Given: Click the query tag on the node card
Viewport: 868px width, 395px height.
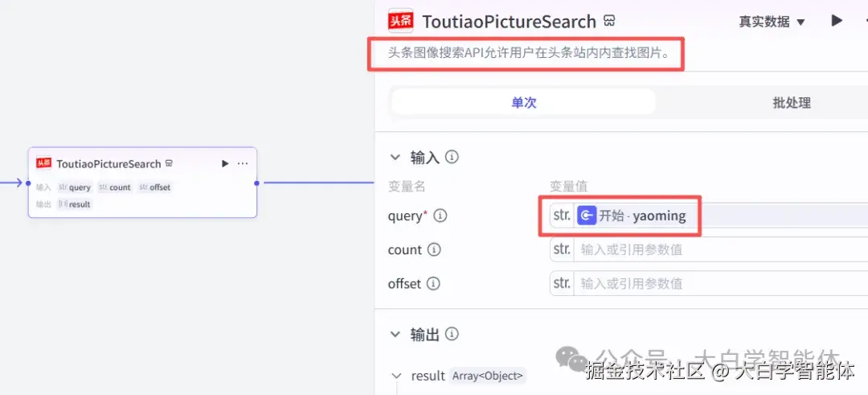Looking at the screenshot, I should 74,187.
